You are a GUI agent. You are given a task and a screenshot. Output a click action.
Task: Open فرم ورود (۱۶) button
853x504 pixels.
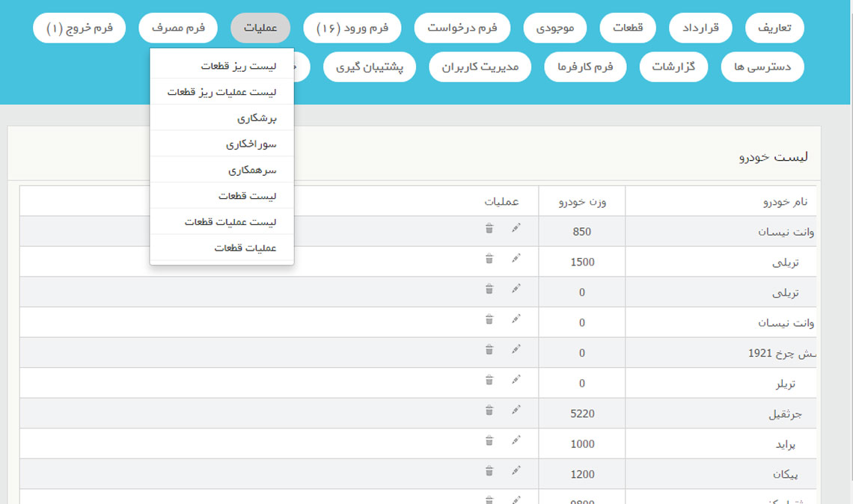[x=352, y=28]
